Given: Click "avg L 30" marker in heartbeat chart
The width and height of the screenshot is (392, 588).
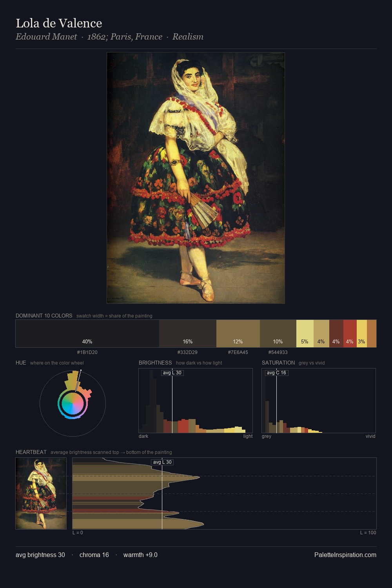Looking at the screenshot, I should [x=162, y=462].
